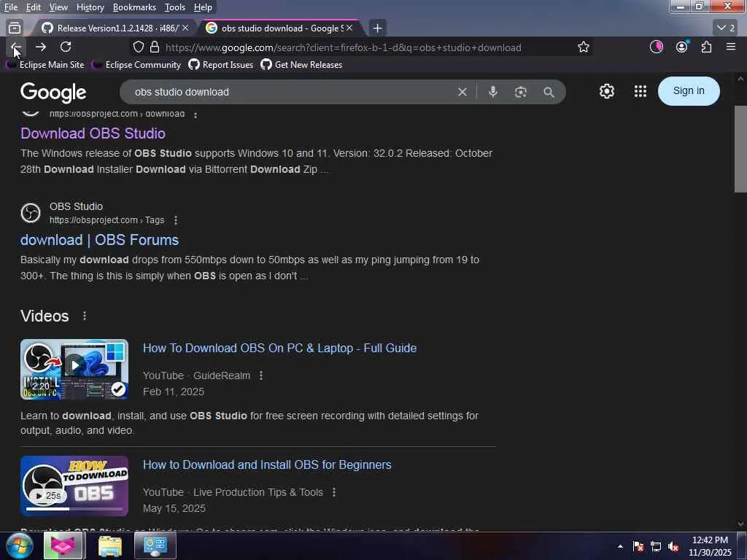Open options next to Videos heading
747x560 pixels.
point(85,316)
